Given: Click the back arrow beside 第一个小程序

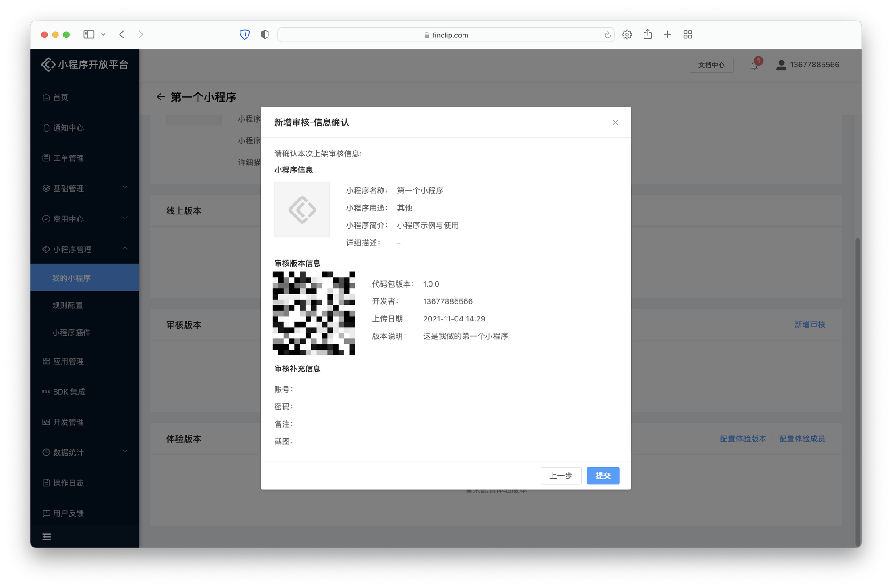Looking at the screenshot, I should point(161,97).
